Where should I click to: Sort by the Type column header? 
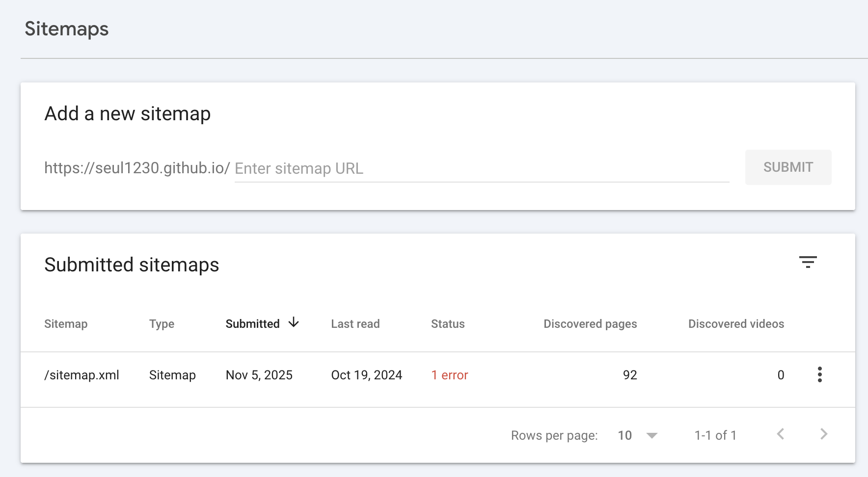[x=162, y=324]
